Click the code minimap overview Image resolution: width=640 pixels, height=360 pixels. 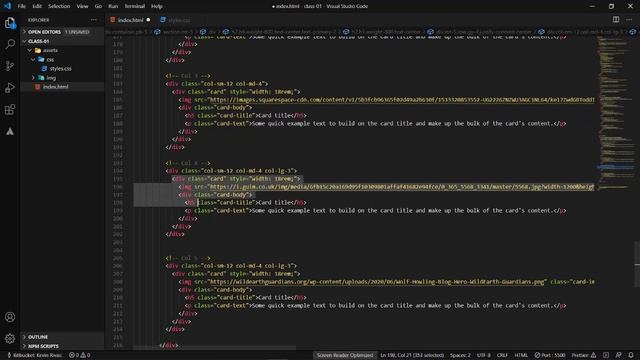tap(616, 112)
